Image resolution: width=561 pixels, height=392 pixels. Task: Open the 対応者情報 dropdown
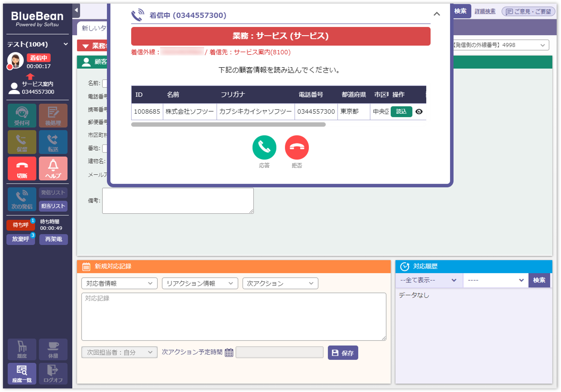119,283
